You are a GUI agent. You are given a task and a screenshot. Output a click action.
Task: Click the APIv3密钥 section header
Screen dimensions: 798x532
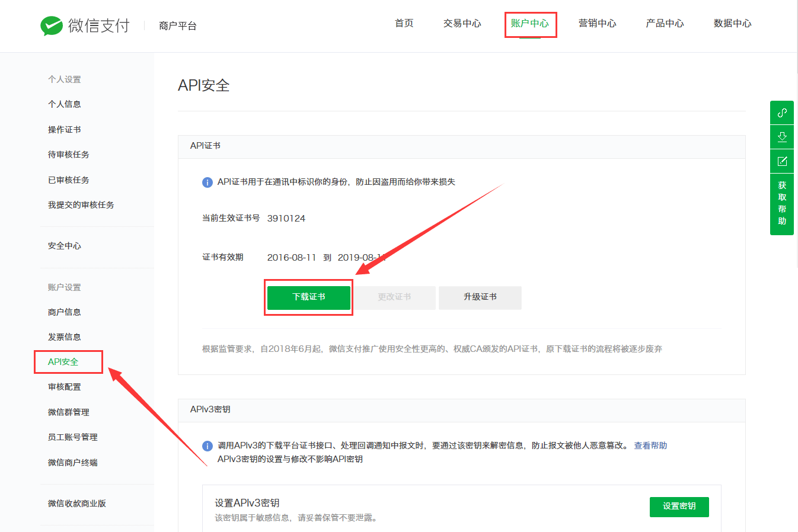210,409
